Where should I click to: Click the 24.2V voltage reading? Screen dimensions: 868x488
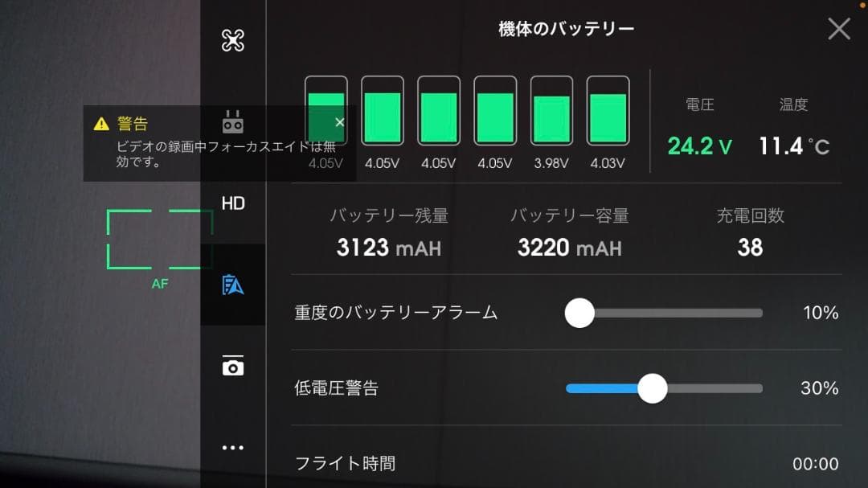point(698,146)
